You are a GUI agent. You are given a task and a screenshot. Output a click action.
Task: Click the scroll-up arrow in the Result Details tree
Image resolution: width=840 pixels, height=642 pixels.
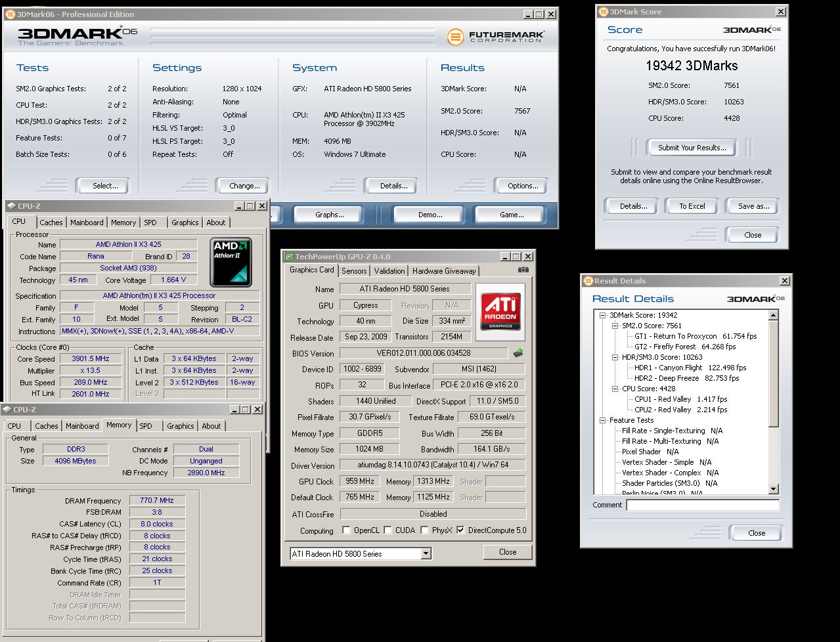773,316
